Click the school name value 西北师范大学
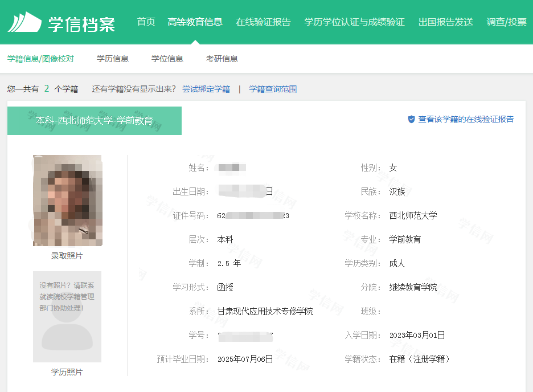The height and width of the screenshot is (392, 533). tap(413, 215)
